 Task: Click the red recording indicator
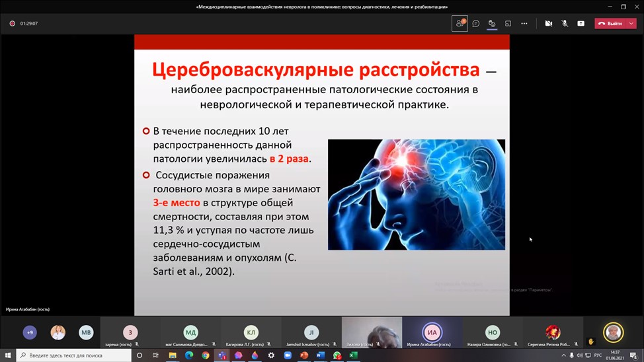coord(12,23)
